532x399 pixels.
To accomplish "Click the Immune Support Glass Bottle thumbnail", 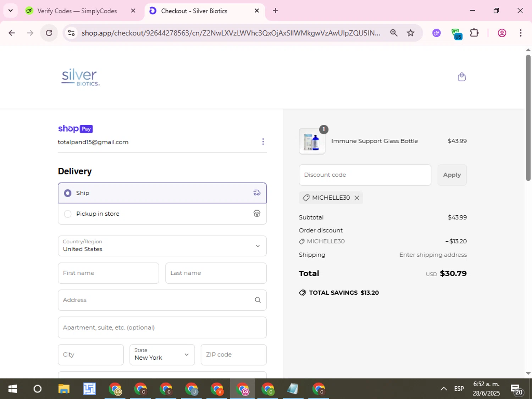I will [312, 141].
